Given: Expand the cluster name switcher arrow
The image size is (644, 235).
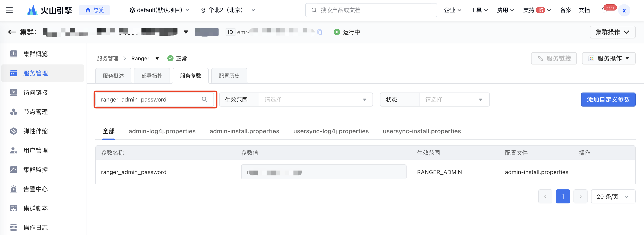Looking at the screenshot, I should (x=186, y=32).
